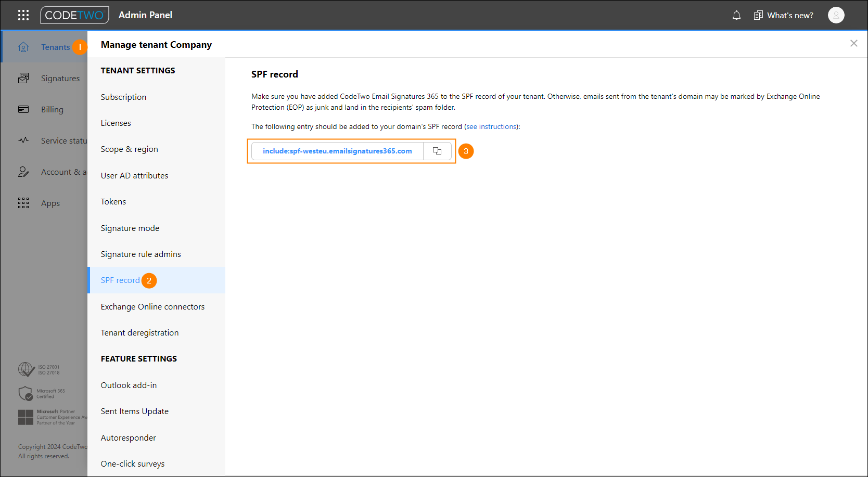Copy the SPF include entry
The width and height of the screenshot is (868, 477).
click(437, 151)
